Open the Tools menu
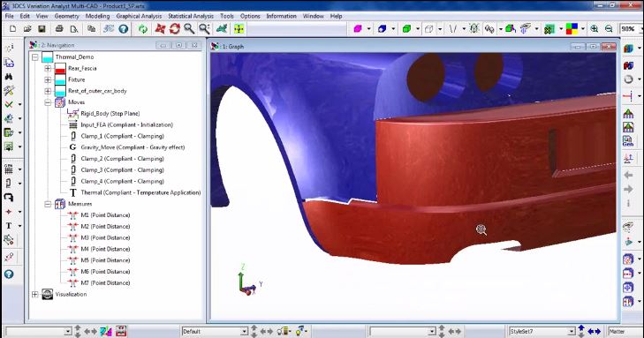The height and width of the screenshot is (338, 644). click(227, 16)
